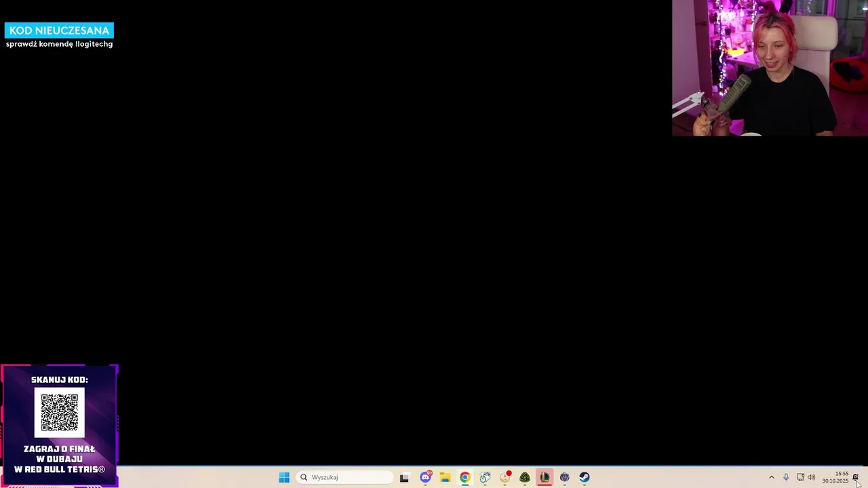The height and width of the screenshot is (488, 868).
Task: Open the taskbar app with red notification dot
Action: tap(505, 477)
